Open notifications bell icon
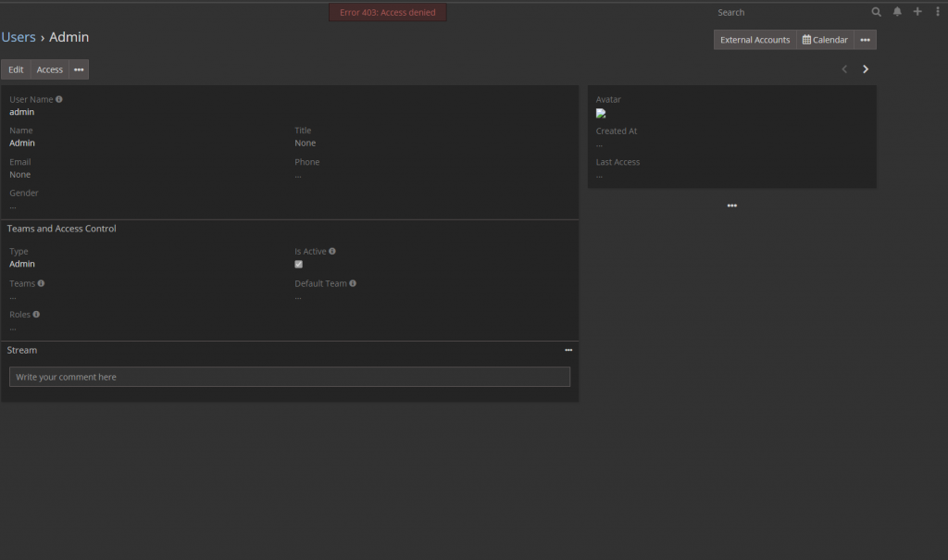948x560 pixels. click(897, 12)
